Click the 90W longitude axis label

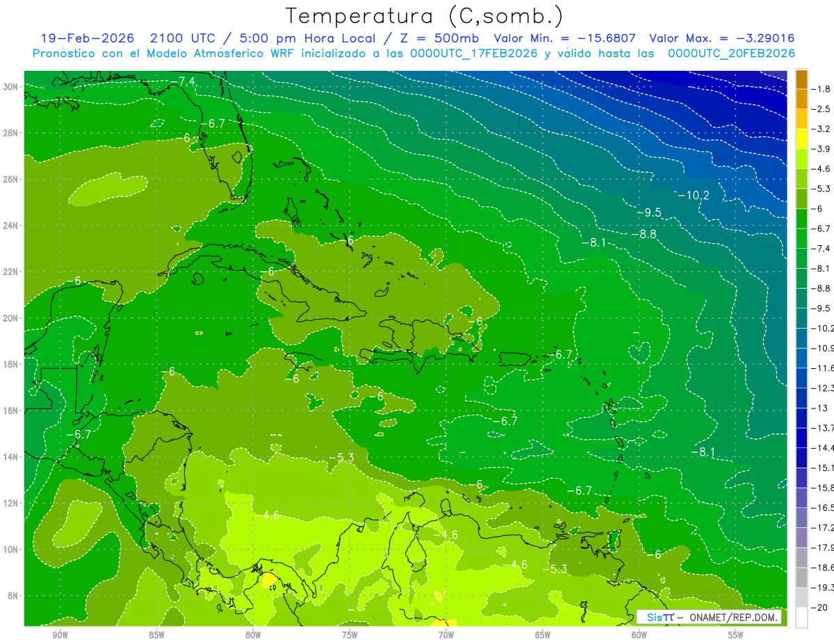click(x=60, y=635)
